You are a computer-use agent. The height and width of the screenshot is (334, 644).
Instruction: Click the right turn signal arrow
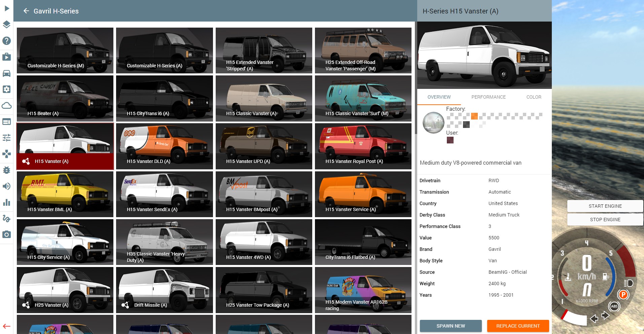[605, 315]
